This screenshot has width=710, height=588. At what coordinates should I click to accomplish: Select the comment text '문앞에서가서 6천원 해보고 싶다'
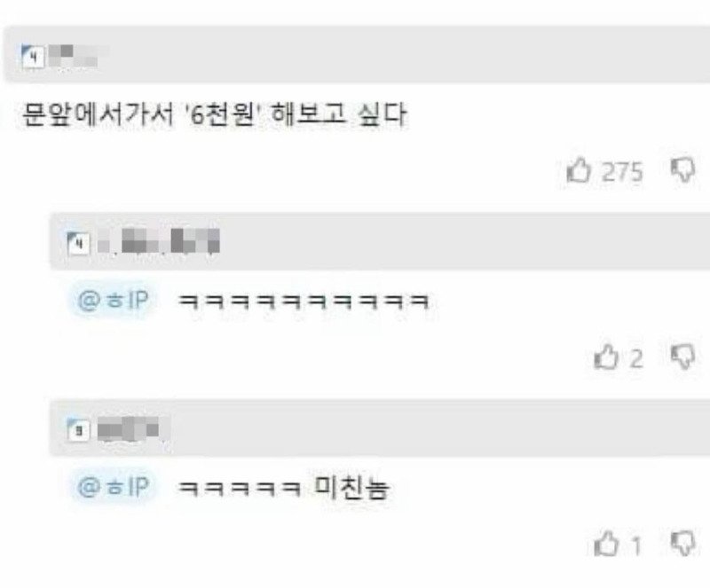pyautogui.click(x=214, y=114)
